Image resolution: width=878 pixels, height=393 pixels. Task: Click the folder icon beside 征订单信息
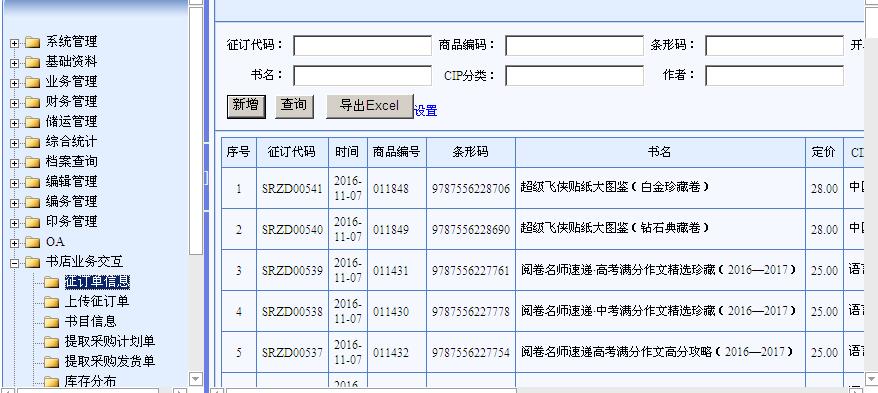52,283
